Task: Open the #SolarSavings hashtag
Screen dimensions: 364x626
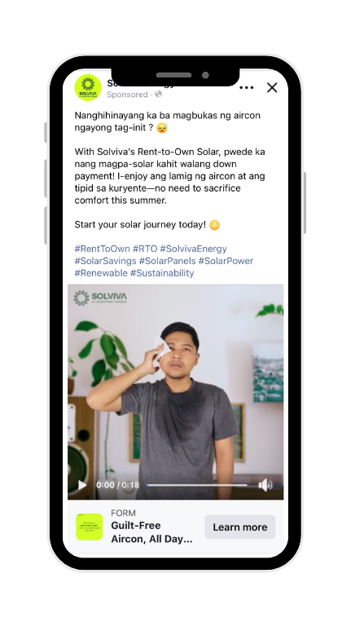Action: coord(105,261)
